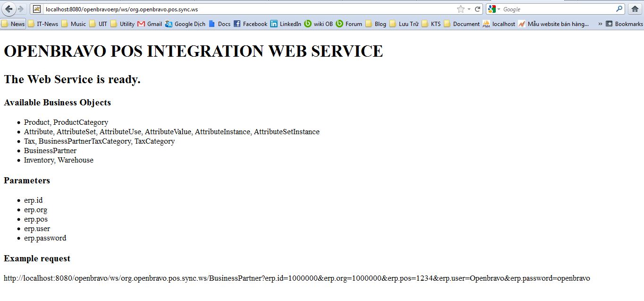Screen dimensions: 644x301
Task: Click the 'erp.org' parameter
Action: click(35, 210)
